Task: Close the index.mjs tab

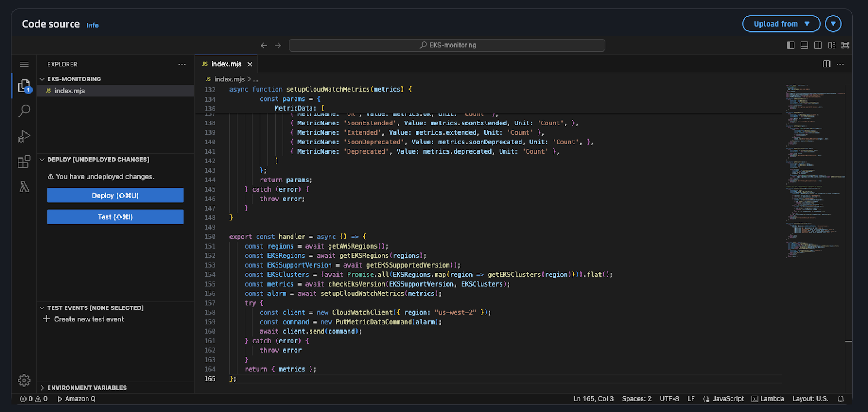Action: [250, 64]
